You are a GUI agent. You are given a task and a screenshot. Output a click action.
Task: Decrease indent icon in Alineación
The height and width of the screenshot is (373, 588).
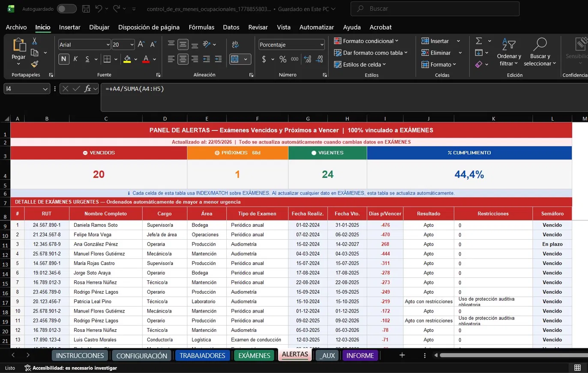[206, 59]
